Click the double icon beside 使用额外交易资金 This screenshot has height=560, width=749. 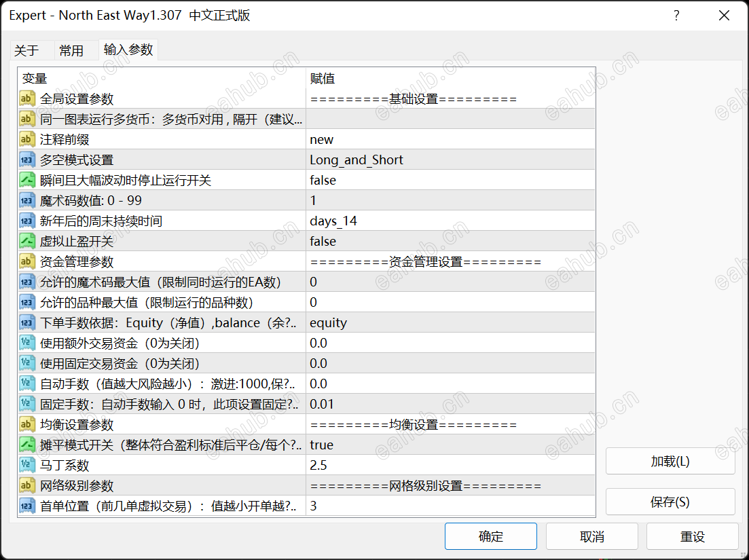pos(27,343)
